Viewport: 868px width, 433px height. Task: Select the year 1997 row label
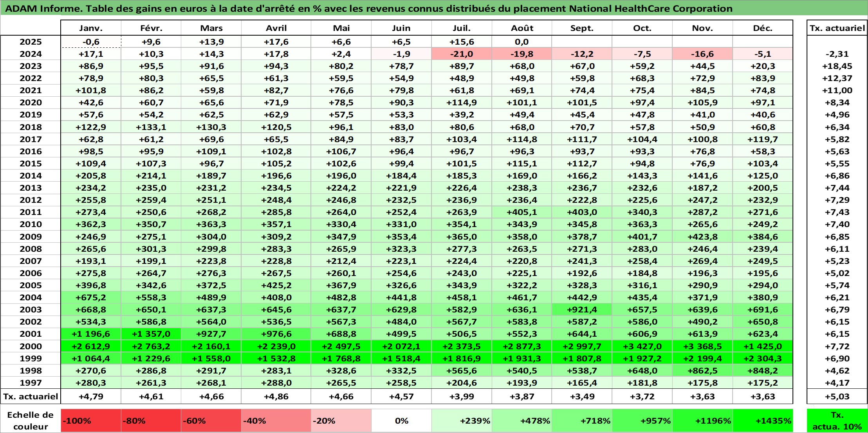click(x=31, y=383)
